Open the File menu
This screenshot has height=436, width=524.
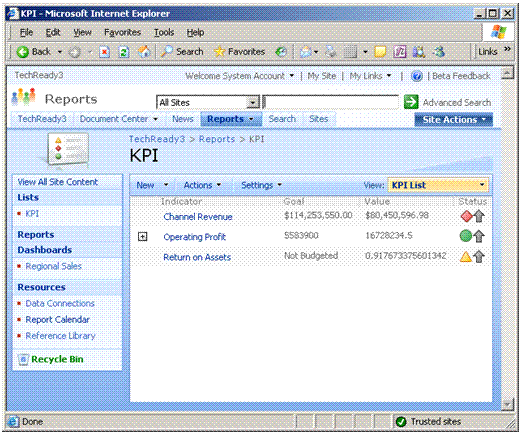point(26,32)
